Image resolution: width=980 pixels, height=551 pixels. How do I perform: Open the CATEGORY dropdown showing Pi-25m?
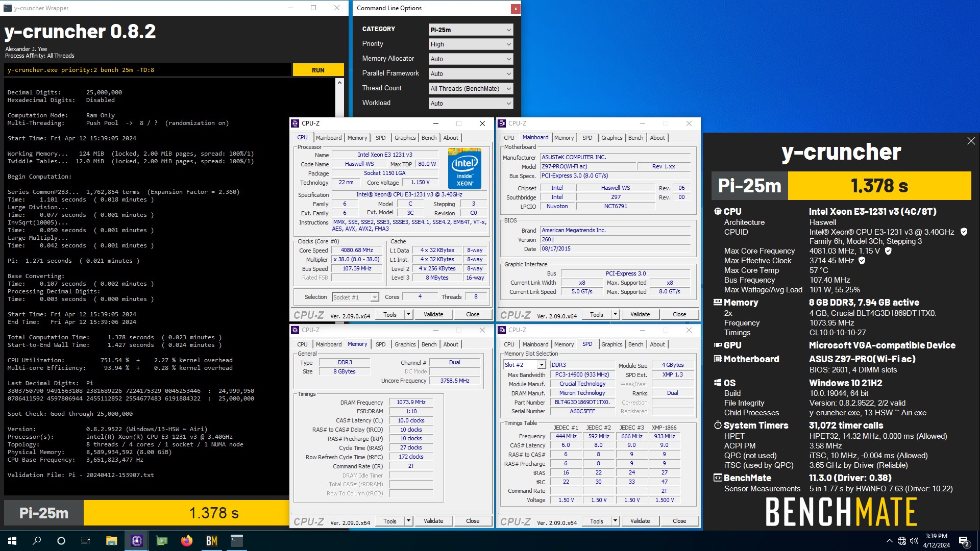(x=471, y=30)
